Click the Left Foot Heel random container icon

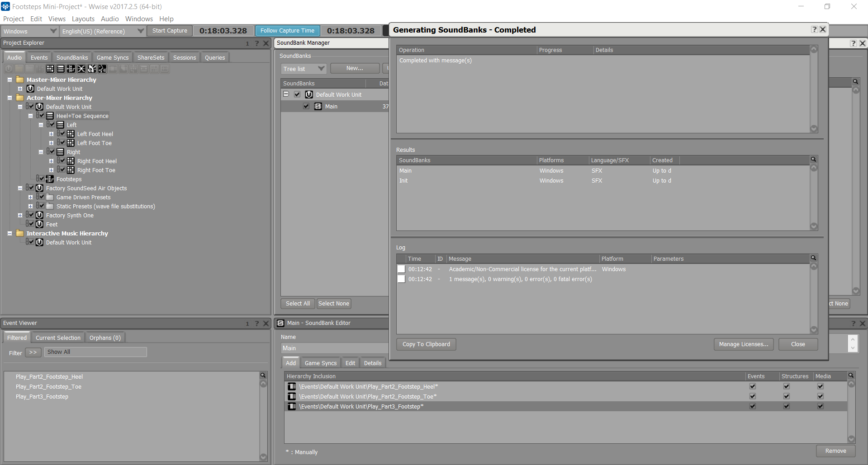click(x=71, y=134)
